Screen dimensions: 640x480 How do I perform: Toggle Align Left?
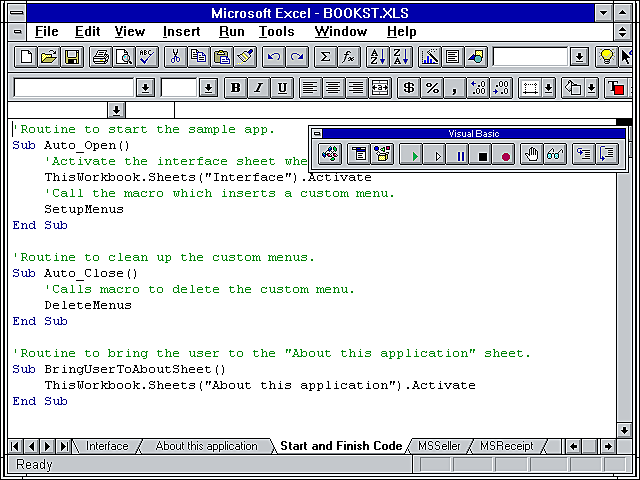pos(310,87)
